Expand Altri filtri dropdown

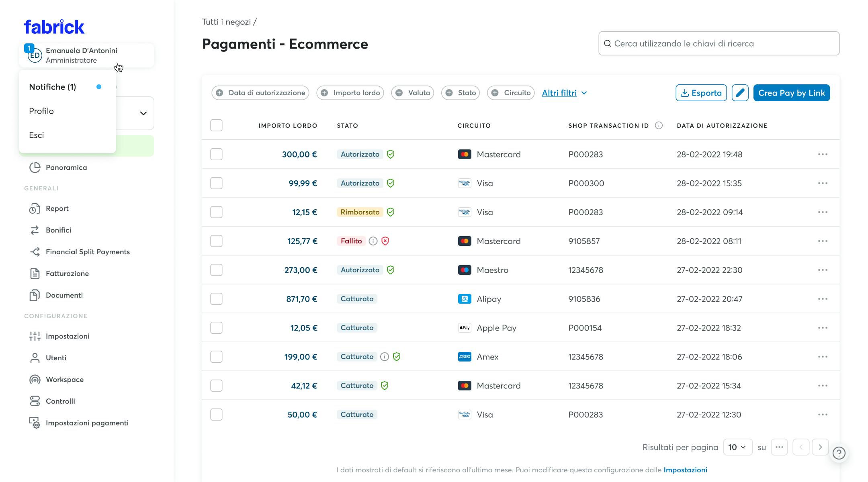coord(564,93)
